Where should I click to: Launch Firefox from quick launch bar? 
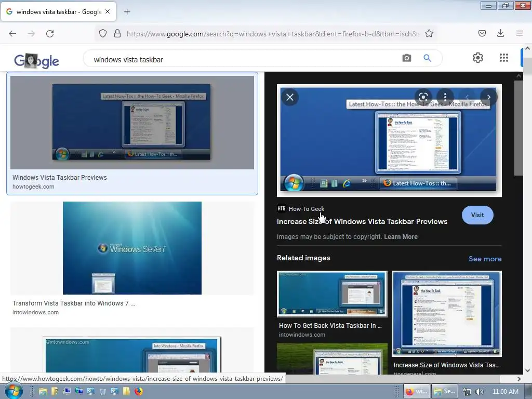pos(138,391)
